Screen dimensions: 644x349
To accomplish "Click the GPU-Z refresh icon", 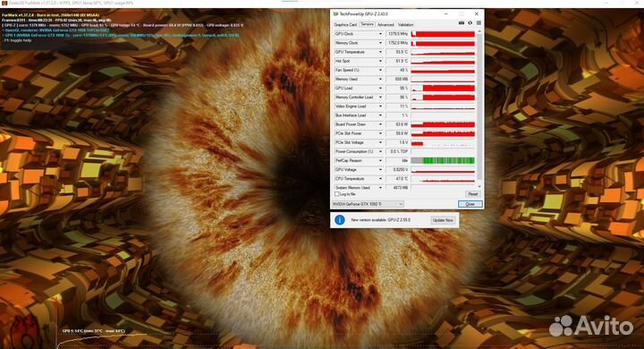I will [470, 23].
